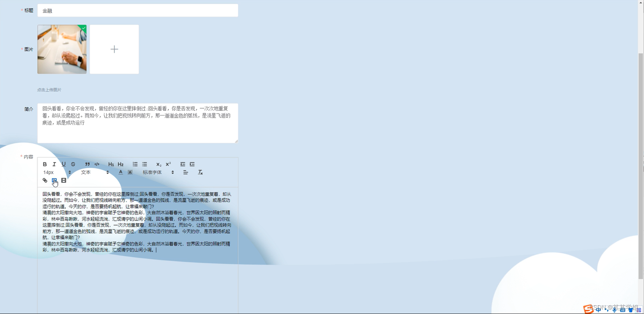The height and width of the screenshot is (314, 644).
Task: Apply subscript formatting
Action: (x=158, y=164)
